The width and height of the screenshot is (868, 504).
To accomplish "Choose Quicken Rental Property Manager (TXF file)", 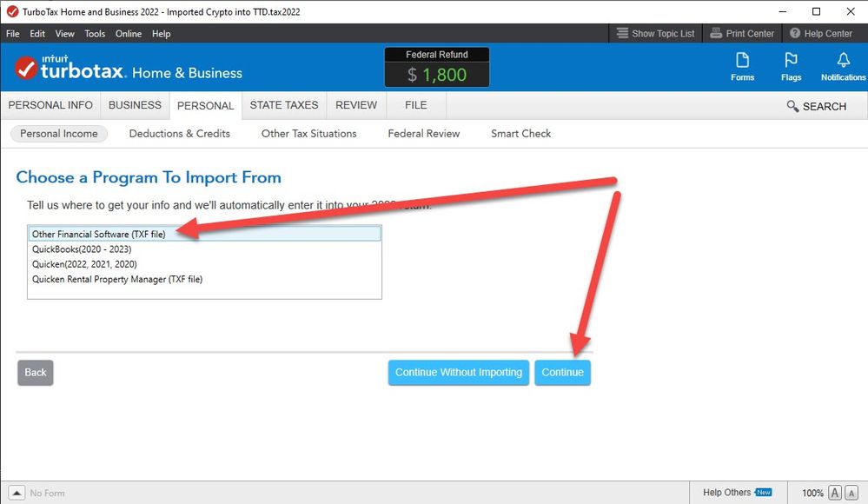I will click(117, 279).
